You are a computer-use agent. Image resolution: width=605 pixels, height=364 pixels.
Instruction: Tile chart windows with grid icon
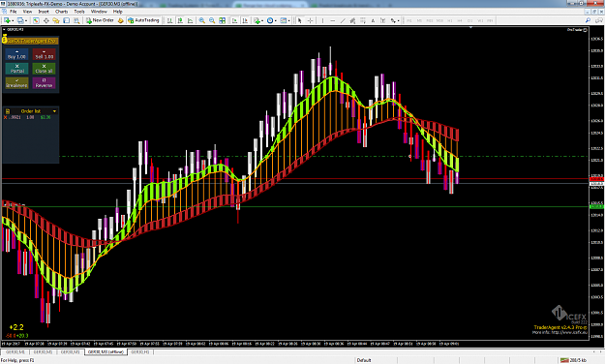[223, 20]
